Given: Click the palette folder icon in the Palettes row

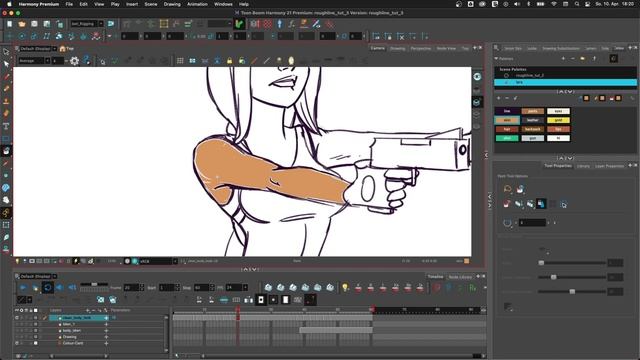Looking at the screenshot, I should pyautogui.click(x=582, y=59).
